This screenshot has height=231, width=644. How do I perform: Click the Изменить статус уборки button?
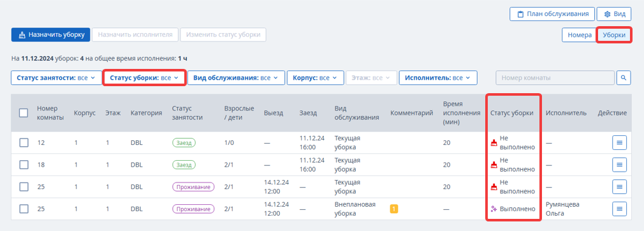click(x=223, y=35)
